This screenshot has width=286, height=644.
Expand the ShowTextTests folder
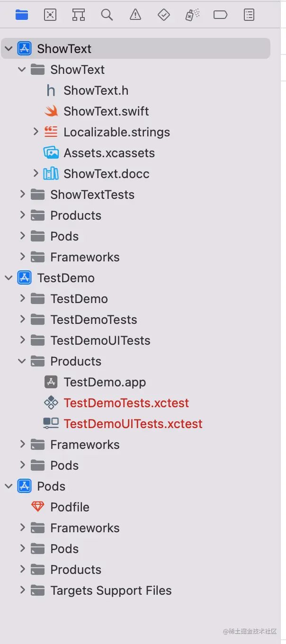coord(22,195)
